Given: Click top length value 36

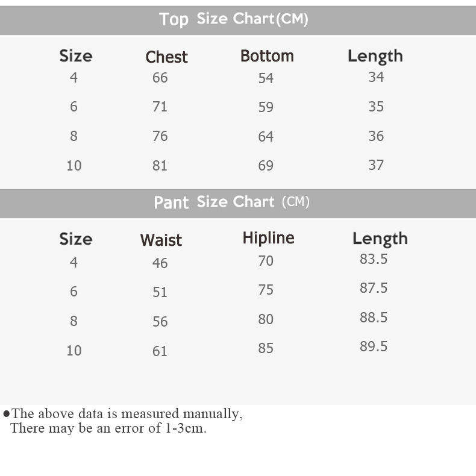Looking at the screenshot, I should pos(376,136).
